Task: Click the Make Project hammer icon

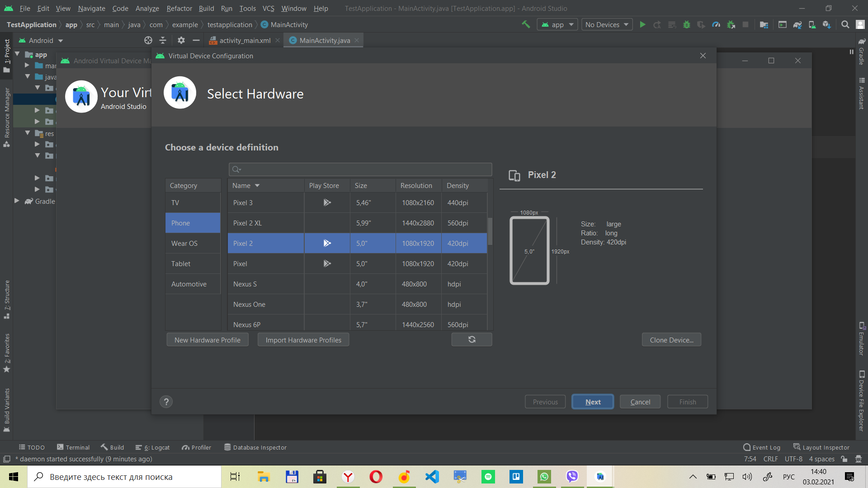Action: click(526, 24)
